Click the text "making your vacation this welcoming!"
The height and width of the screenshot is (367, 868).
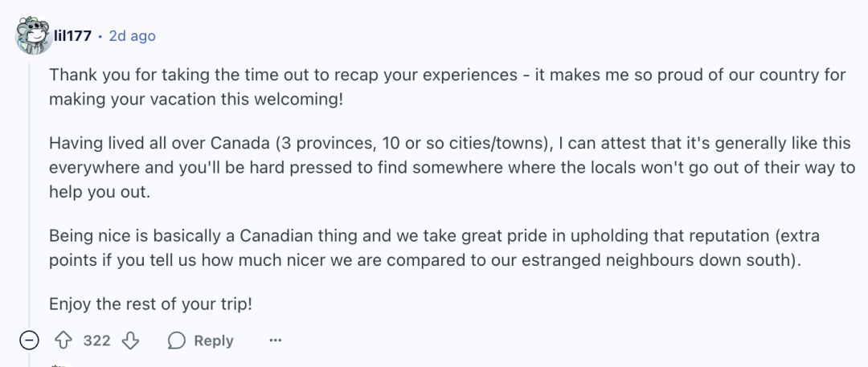pos(196,100)
